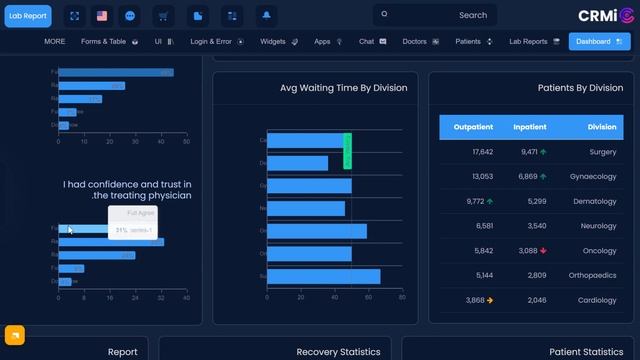Image resolution: width=640 pixels, height=360 pixels.
Task: Open the notifications bell
Action: pos(267,16)
